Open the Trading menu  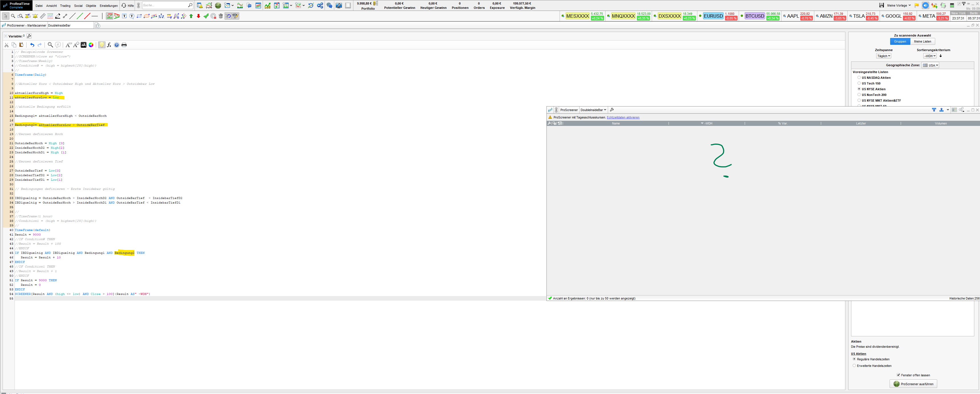65,6
